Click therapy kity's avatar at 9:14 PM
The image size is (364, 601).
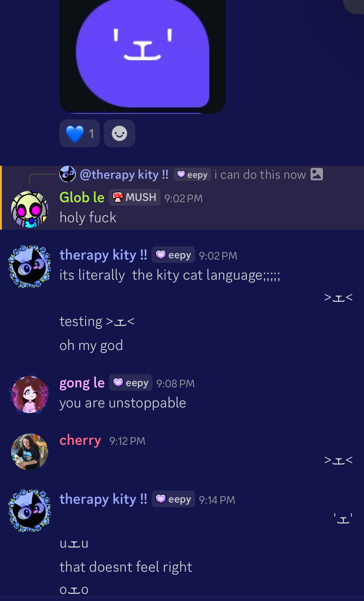pos(30,511)
